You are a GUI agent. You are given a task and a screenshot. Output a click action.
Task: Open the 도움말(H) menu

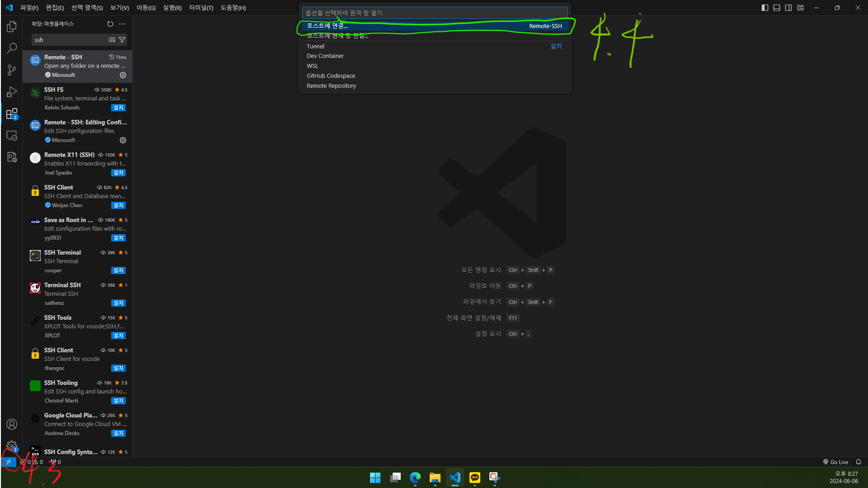pos(233,8)
